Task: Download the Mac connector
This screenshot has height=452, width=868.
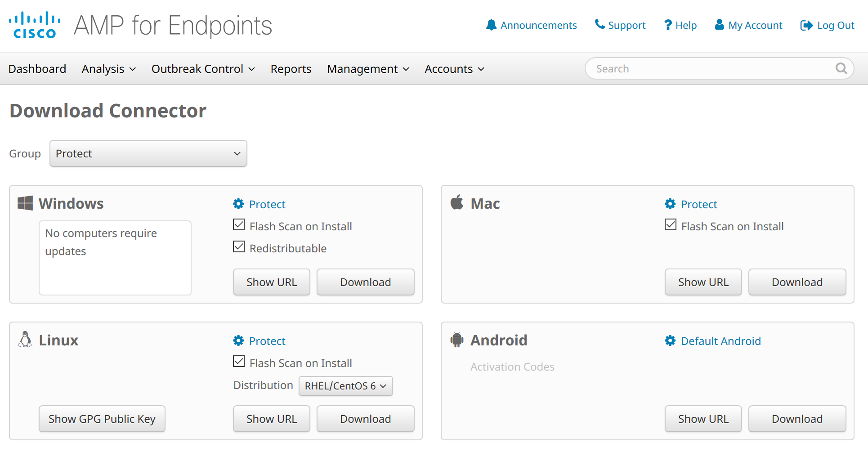Action: tap(797, 282)
